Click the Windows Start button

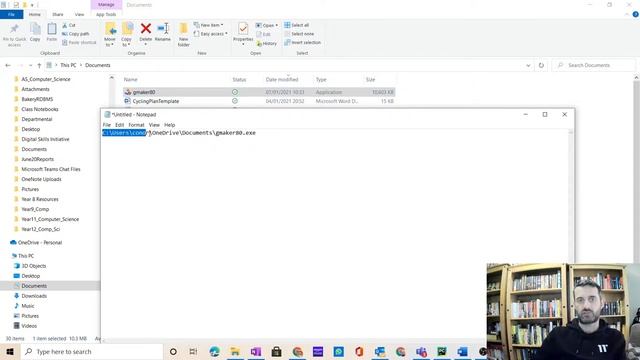pos(10,351)
